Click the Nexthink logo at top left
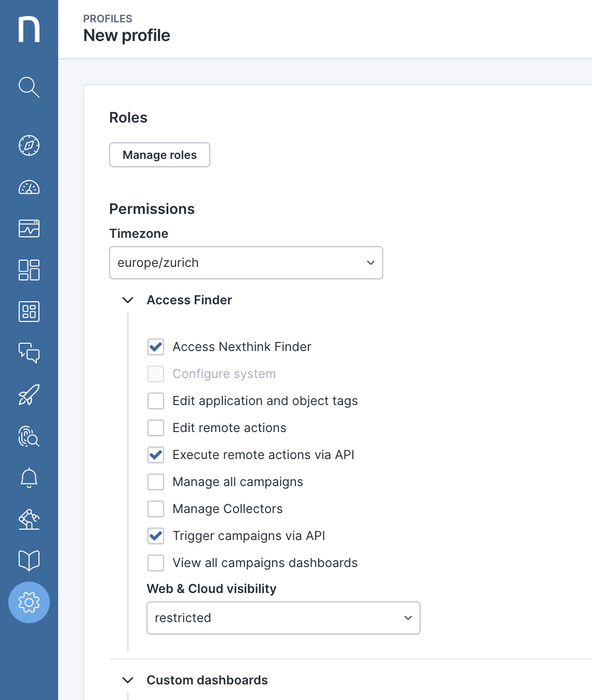592x700 pixels. [x=29, y=29]
